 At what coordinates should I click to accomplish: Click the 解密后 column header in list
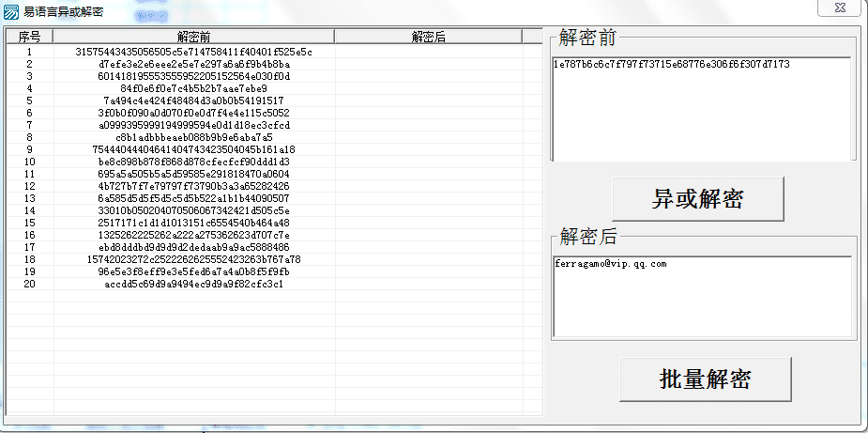click(x=428, y=37)
